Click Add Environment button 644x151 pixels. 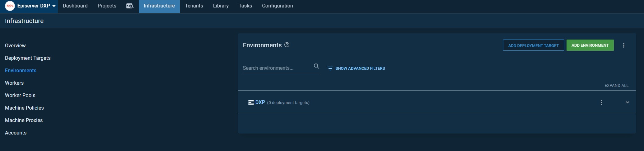tap(590, 45)
